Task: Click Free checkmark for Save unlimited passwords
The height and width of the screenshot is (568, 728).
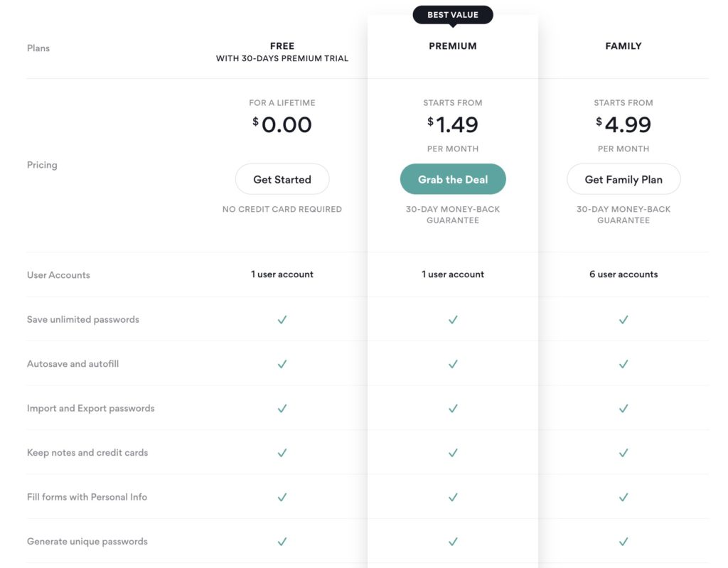Action: pyautogui.click(x=282, y=319)
